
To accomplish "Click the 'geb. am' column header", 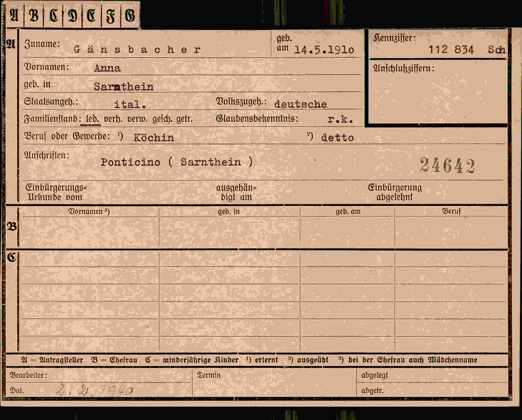I will [x=348, y=212].
